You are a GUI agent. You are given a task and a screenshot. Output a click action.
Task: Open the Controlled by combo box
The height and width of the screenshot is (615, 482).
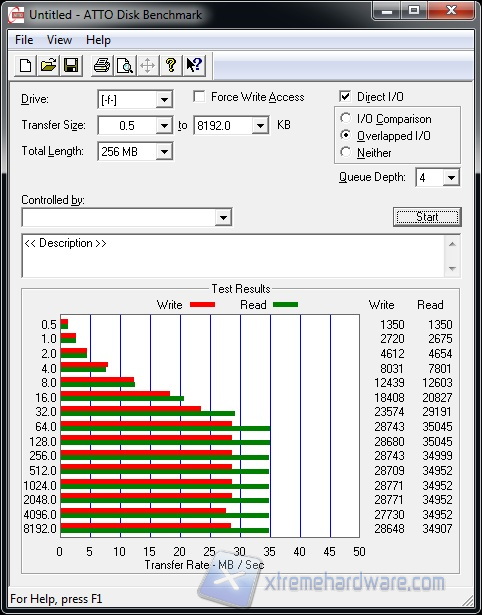[x=127, y=217]
